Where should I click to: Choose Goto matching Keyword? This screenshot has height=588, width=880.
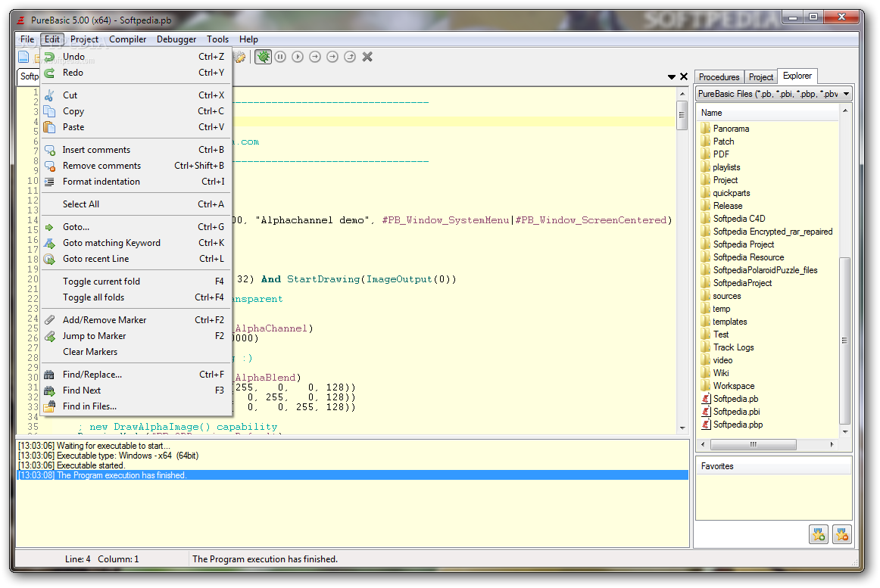click(x=136, y=242)
